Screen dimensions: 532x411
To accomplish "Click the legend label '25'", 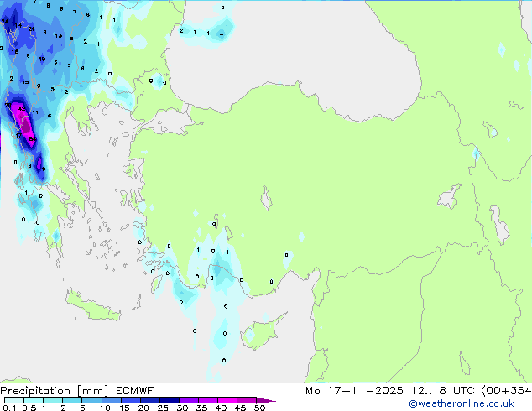I will click(163, 408).
